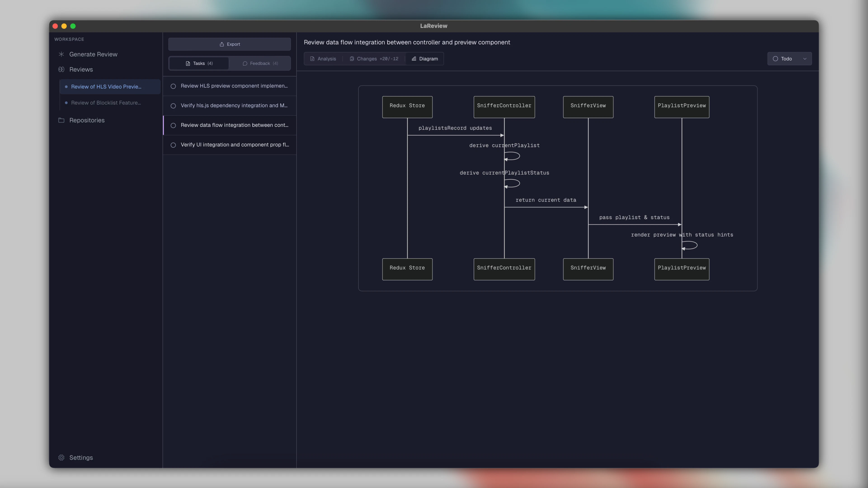The width and height of the screenshot is (868, 488).
Task: Click the Reviews icon in the sidebar
Action: [61, 69]
